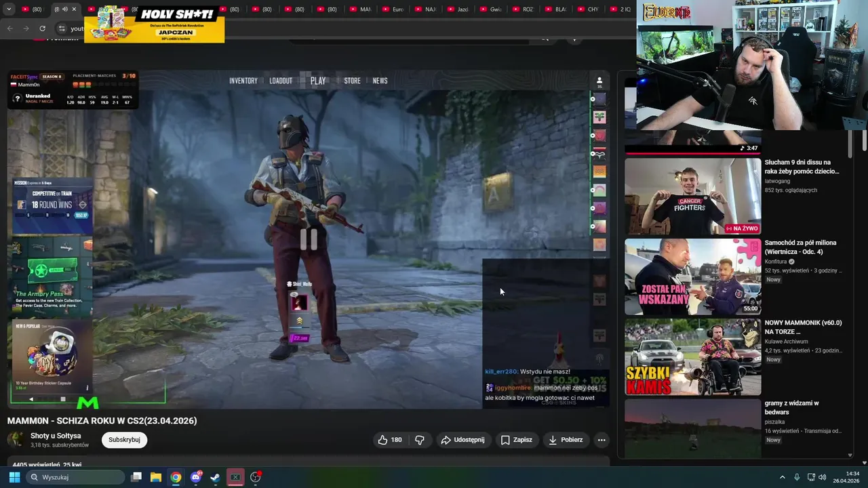Open NOWY MAMMONIK (v60.0) video thumbnail

point(692,357)
